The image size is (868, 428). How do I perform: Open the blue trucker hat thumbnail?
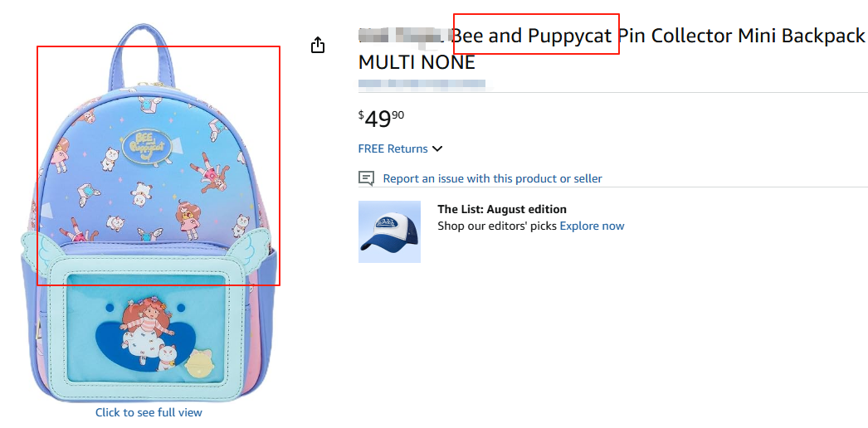(389, 232)
